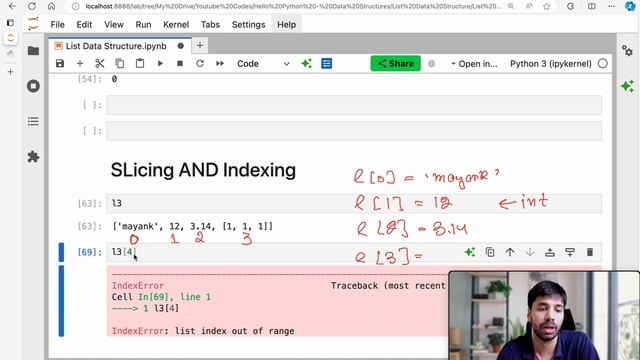Screen dimensions: 640x360
Task: Open the browser split screen icon
Action: (591, 6)
